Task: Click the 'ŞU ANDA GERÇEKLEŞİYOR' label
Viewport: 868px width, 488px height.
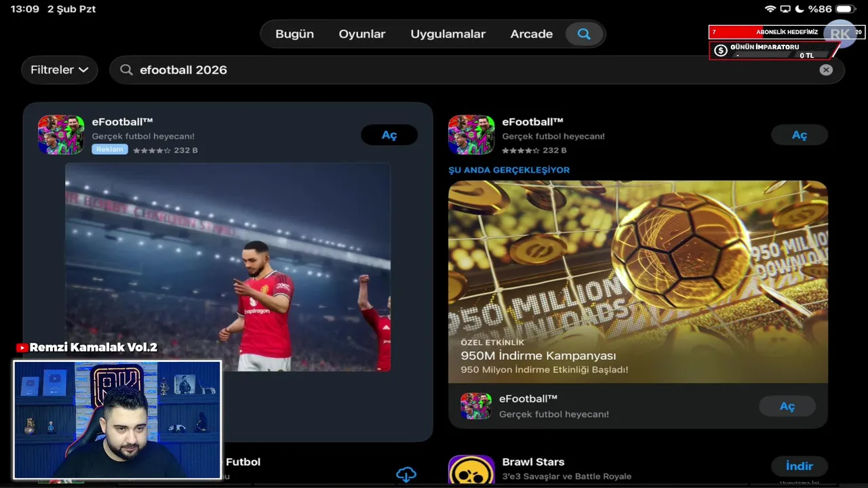Action: tap(509, 170)
